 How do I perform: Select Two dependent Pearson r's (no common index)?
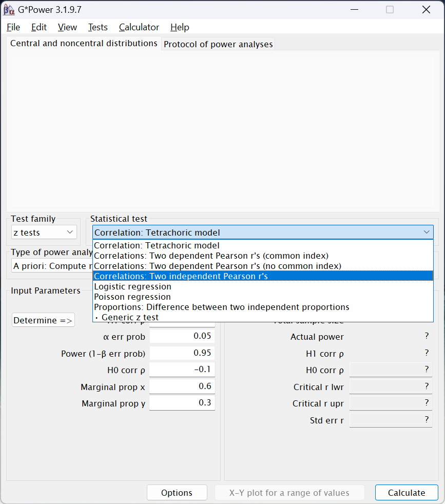[263, 266]
